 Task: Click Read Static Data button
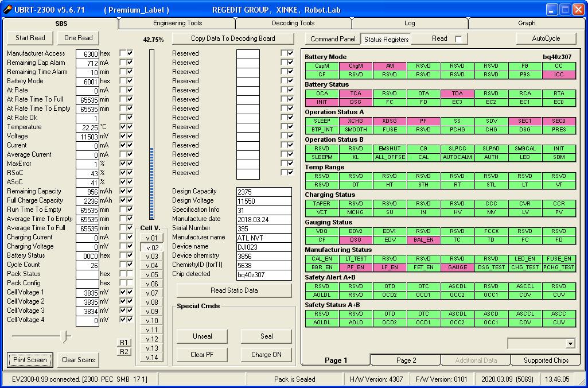click(234, 290)
